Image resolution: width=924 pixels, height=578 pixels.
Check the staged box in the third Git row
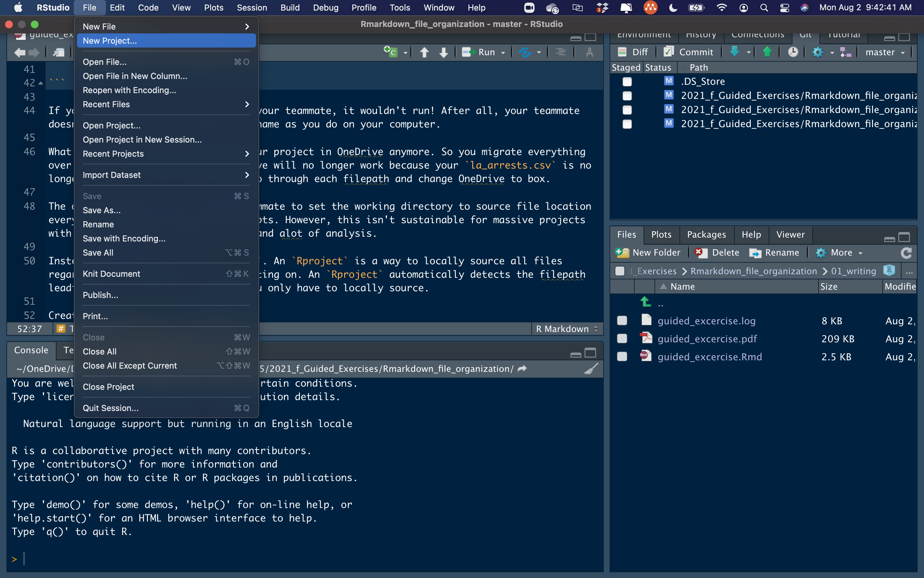click(x=627, y=110)
